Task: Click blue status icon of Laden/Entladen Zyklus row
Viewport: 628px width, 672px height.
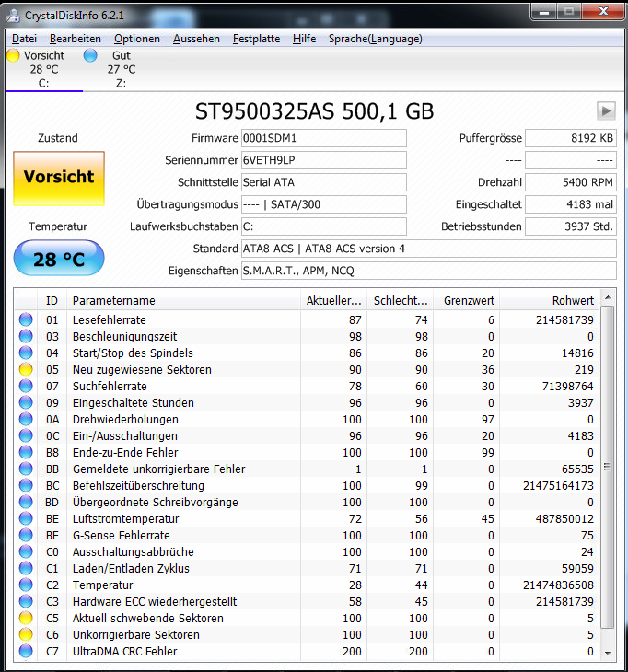Action: 26,568
